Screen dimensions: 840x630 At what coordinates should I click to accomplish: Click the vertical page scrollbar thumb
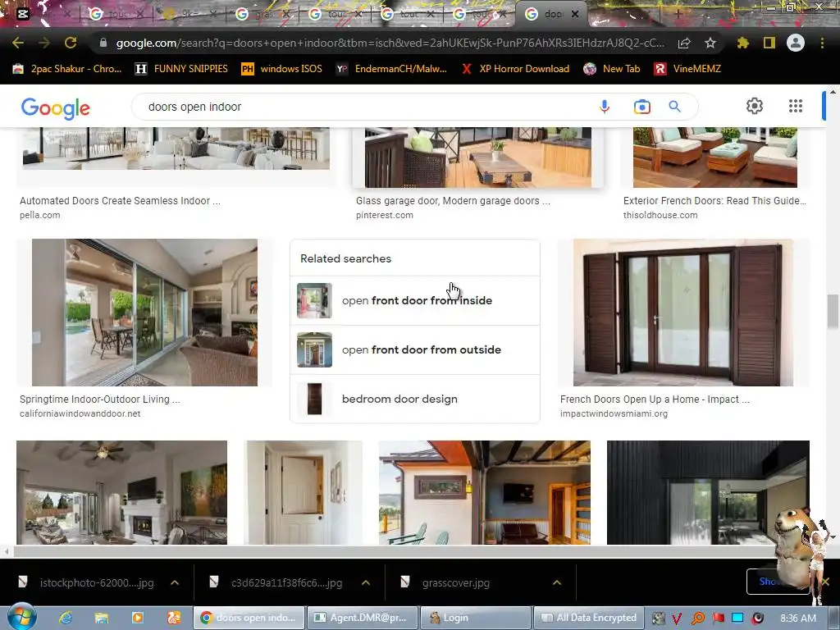pyautogui.click(x=833, y=311)
